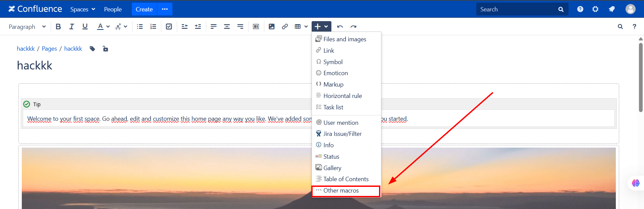Click the hackkk page title field
The image size is (644, 209).
point(35,65)
